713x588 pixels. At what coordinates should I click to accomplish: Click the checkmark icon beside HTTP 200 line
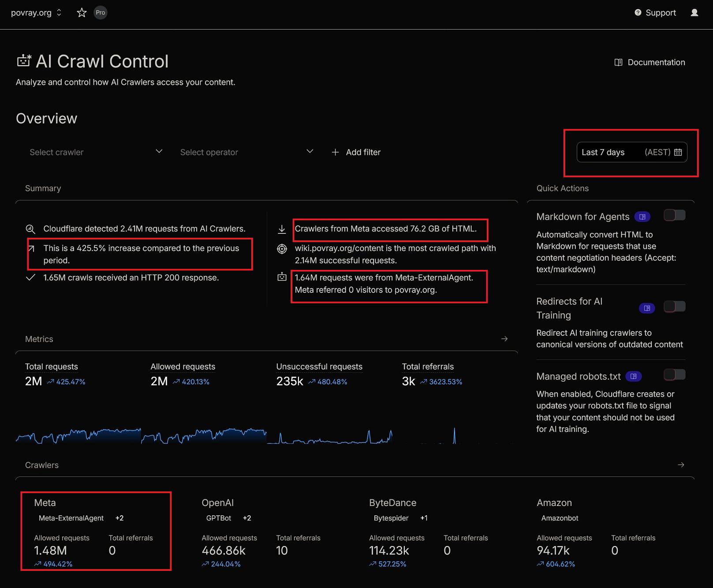[x=30, y=278]
